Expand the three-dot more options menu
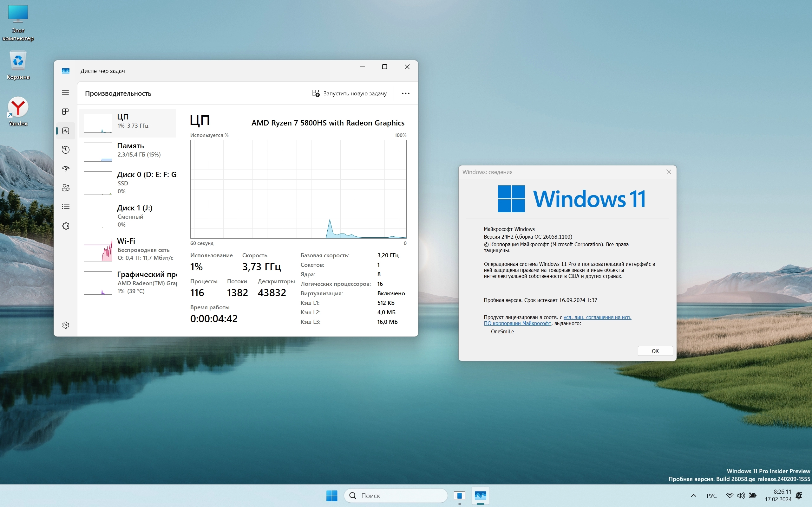This screenshot has width=812, height=507. pyautogui.click(x=405, y=93)
